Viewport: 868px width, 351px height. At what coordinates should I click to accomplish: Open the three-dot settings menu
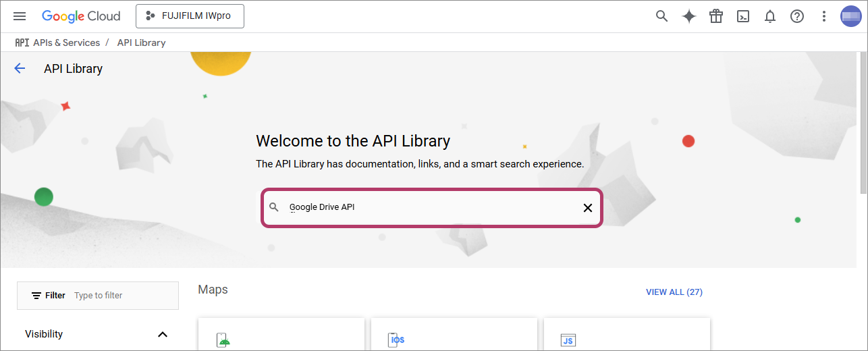point(823,16)
